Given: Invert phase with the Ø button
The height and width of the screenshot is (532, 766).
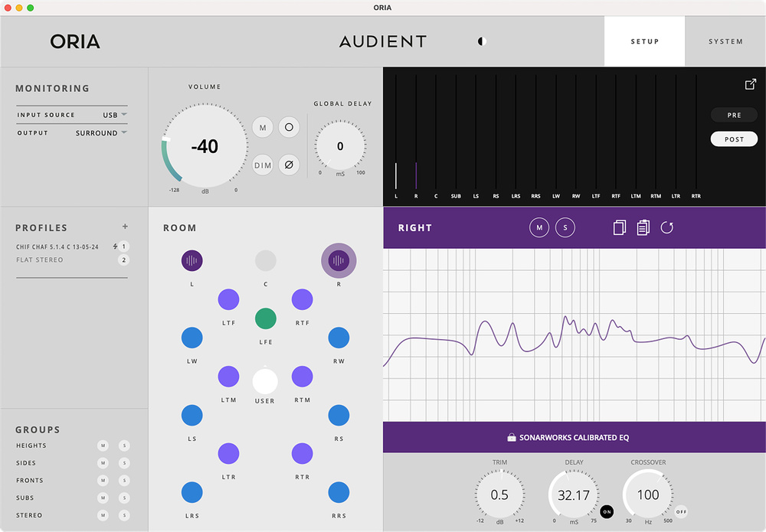Looking at the screenshot, I should pyautogui.click(x=288, y=165).
